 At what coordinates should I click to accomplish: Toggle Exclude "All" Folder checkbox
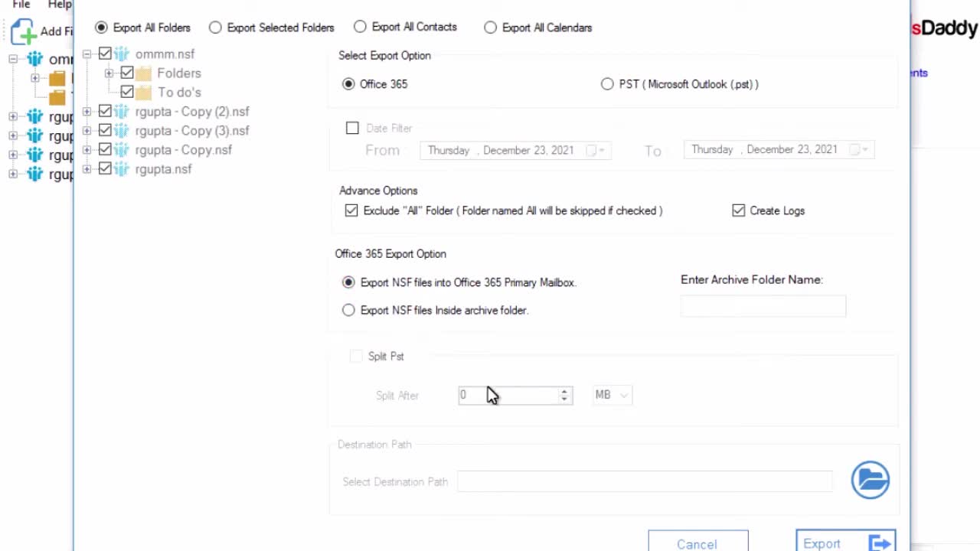[x=351, y=210]
